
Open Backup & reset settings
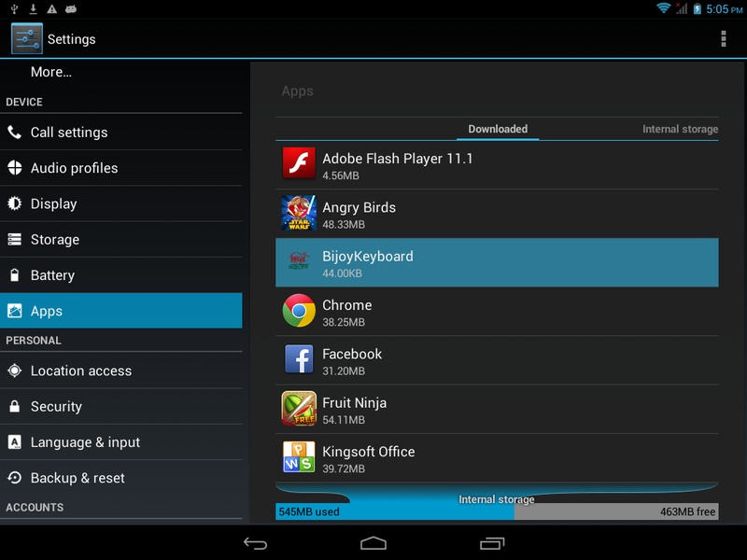[x=121, y=478]
